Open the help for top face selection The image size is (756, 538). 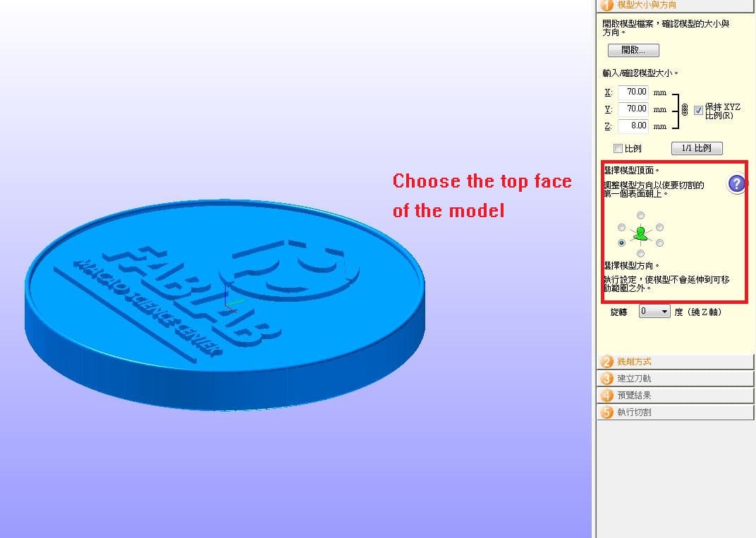(x=736, y=183)
